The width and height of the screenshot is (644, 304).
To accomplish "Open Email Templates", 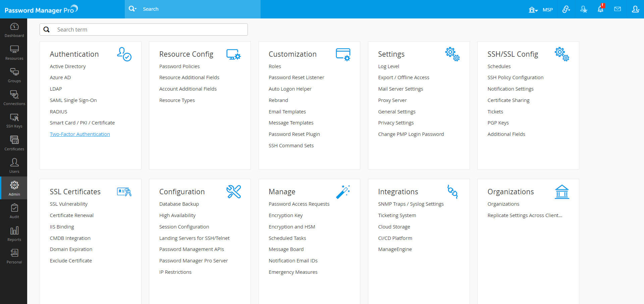I will coord(287,112).
